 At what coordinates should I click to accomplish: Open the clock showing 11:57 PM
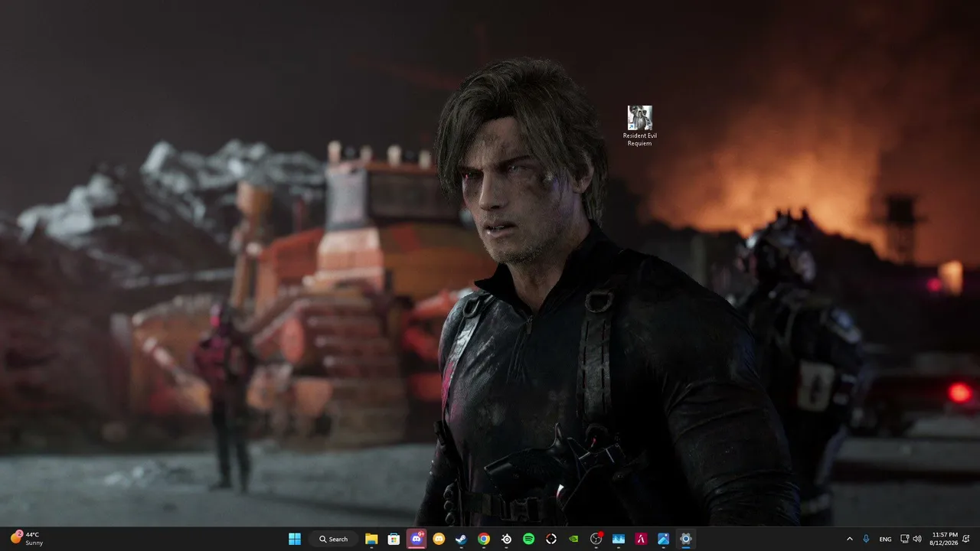click(x=945, y=539)
